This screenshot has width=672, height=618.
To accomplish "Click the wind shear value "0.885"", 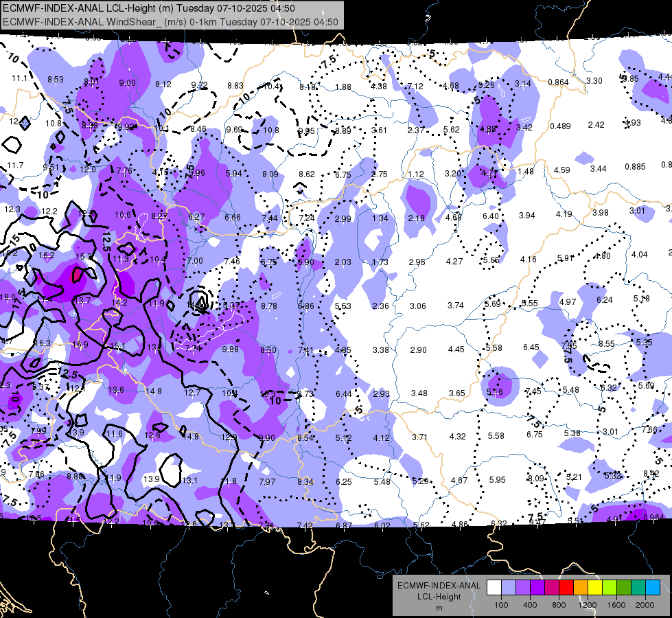I will [x=635, y=166].
